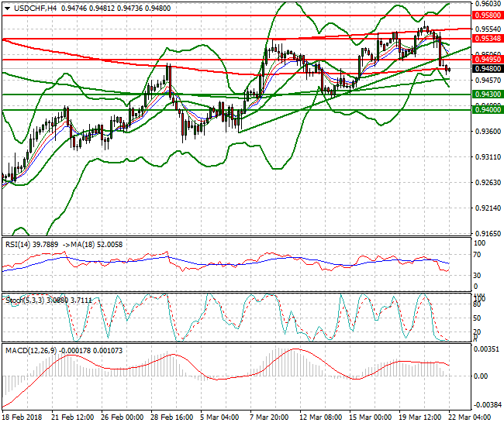The height and width of the screenshot is (426, 504).
Task: Select the RSI scale value 70
Action: 478,255
